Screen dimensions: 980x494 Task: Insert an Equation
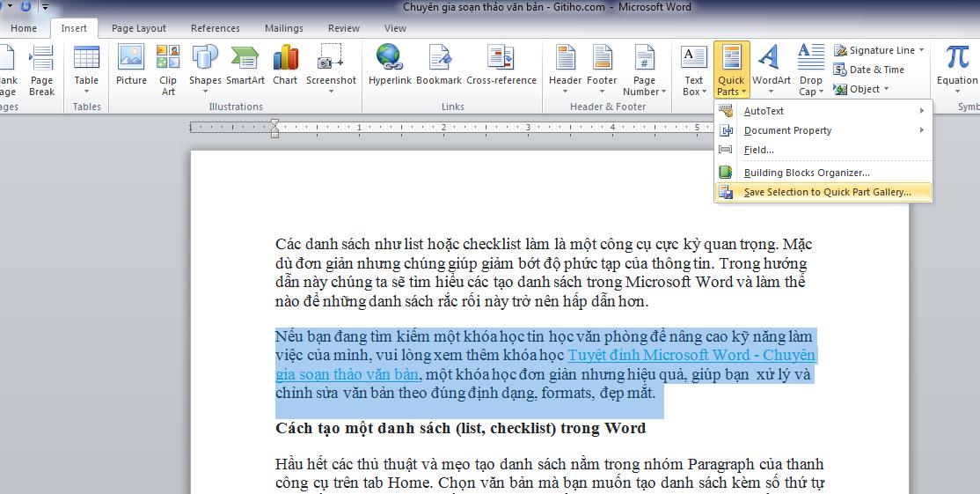click(957, 70)
